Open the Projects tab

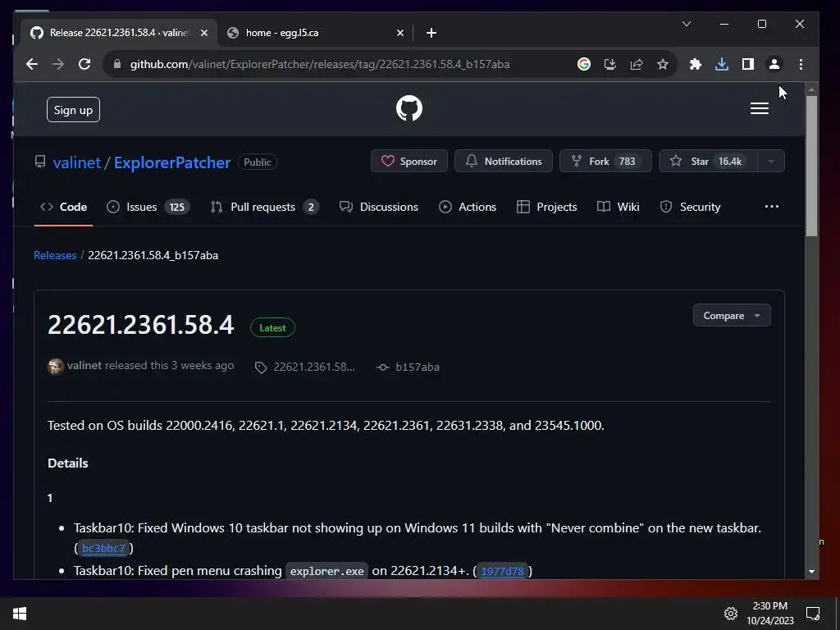pos(546,207)
